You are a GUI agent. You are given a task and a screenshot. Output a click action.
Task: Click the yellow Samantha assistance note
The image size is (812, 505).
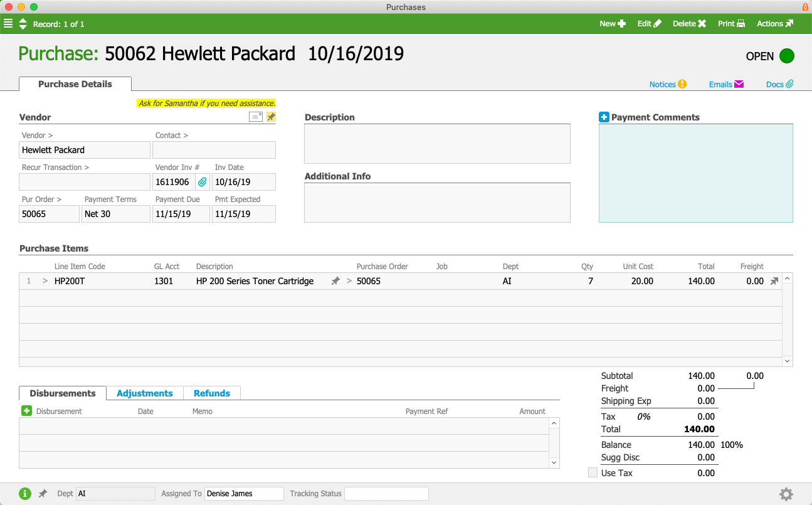tap(207, 104)
